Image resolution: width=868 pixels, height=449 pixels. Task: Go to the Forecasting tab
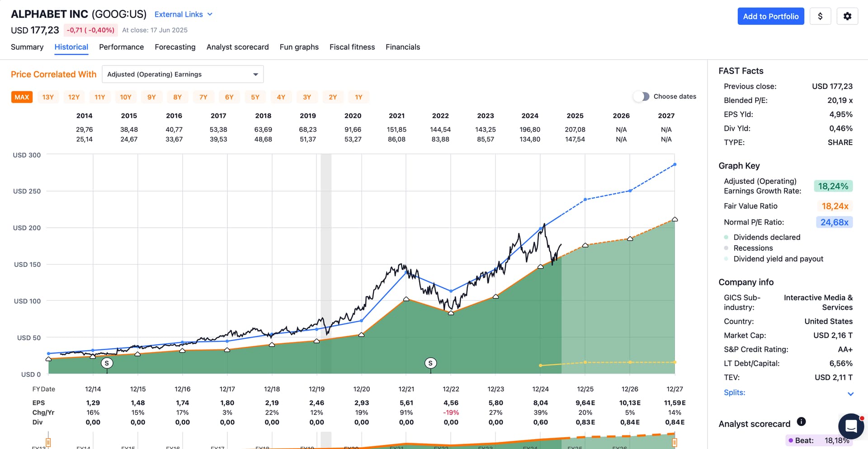(175, 47)
